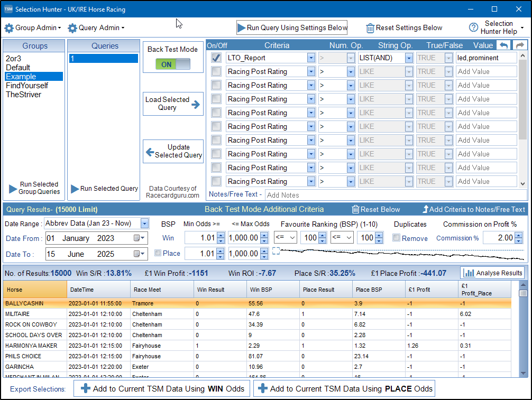The height and width of the screenshot is (400, 532).
Task: Click Run Selected Group Queries play icon
Action: (x=13, y=189)
